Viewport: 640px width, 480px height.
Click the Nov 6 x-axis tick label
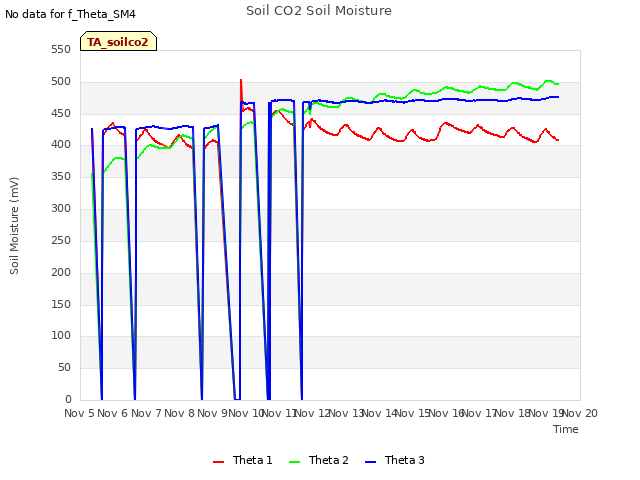(113, 413)
